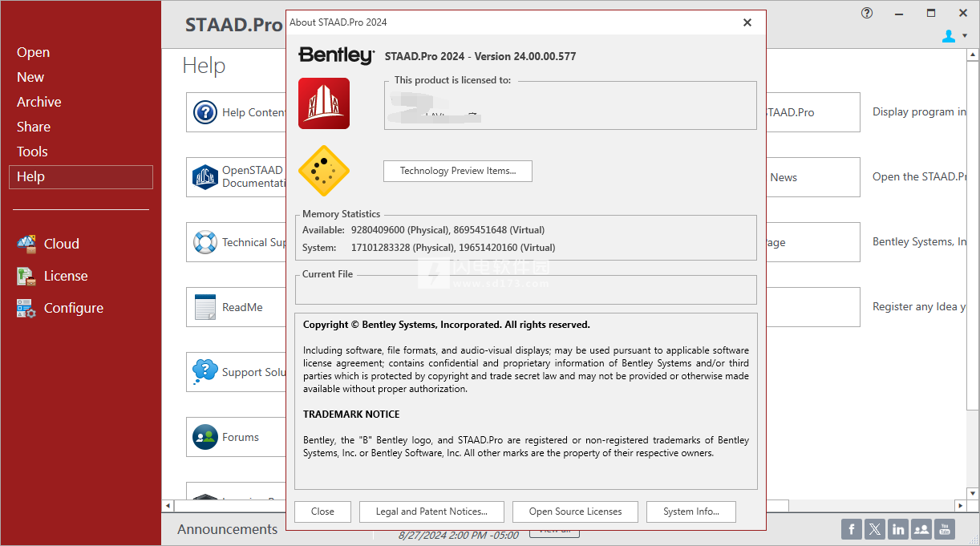
Task: Click the "Bentley Systems, In" description text
Action: coord(919,242)
